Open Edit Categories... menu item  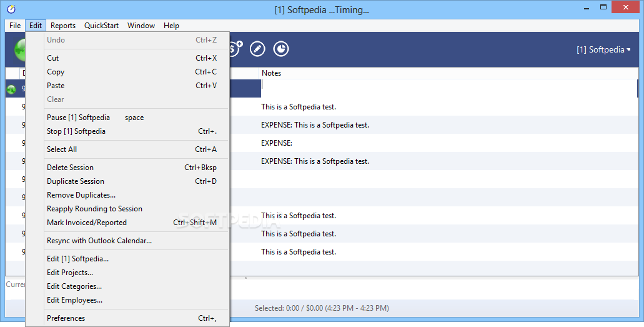tap(127, 286)
